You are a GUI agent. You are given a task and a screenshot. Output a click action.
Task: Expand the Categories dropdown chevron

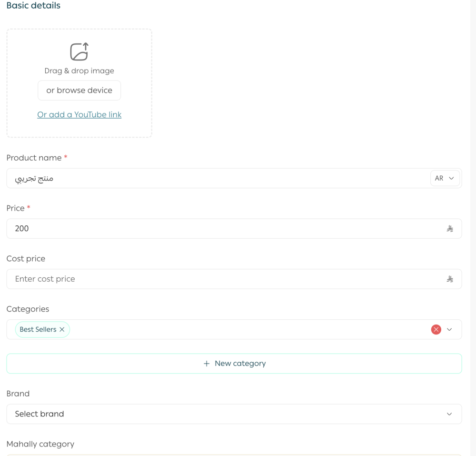click(x=449, y=330)
